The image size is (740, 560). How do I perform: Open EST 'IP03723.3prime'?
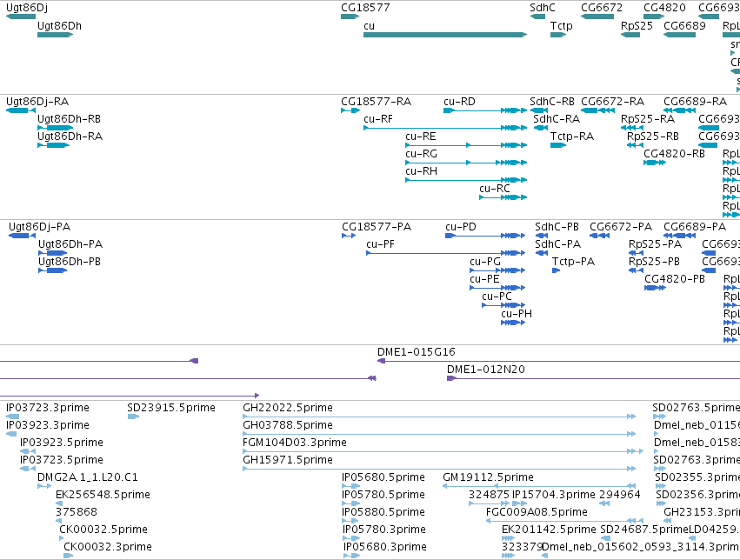48,408
